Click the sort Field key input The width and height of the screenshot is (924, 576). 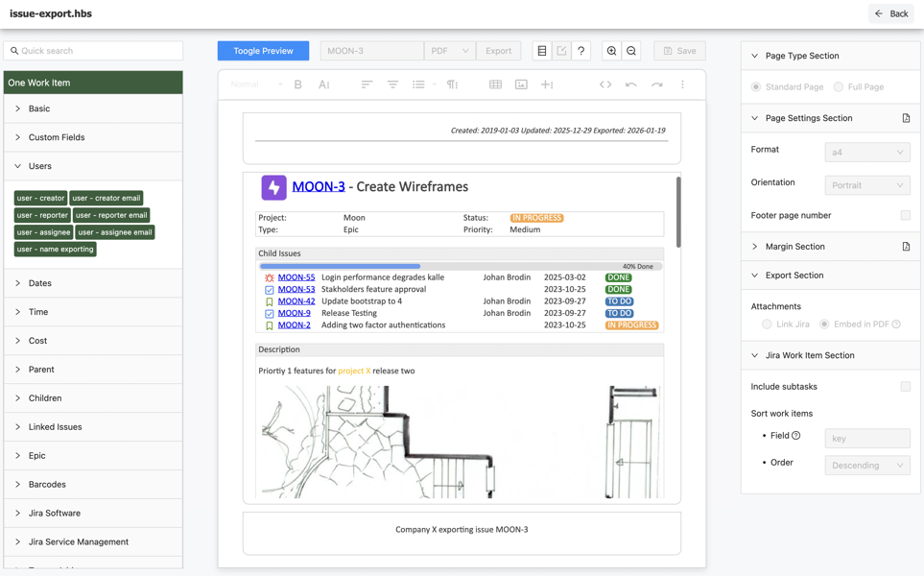pyautogui.click(x=867, y=439)
